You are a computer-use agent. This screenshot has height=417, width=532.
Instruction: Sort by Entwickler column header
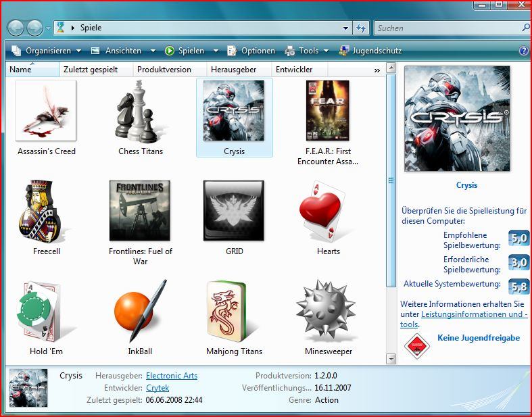[x=300, y=69]
